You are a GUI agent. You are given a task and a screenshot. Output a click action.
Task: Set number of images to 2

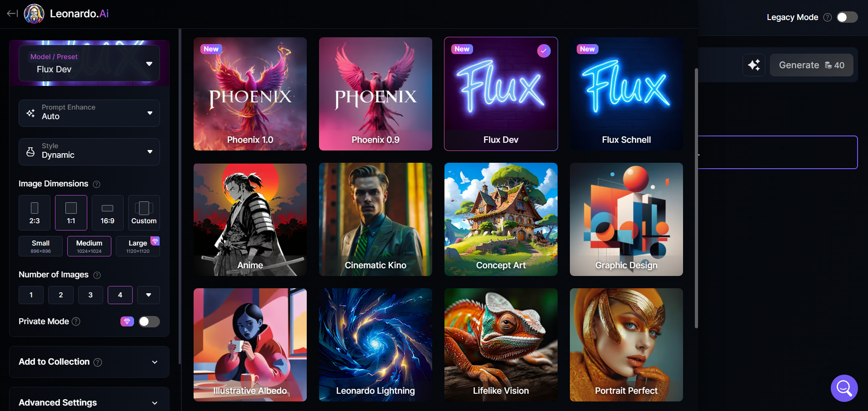(61, 295)
